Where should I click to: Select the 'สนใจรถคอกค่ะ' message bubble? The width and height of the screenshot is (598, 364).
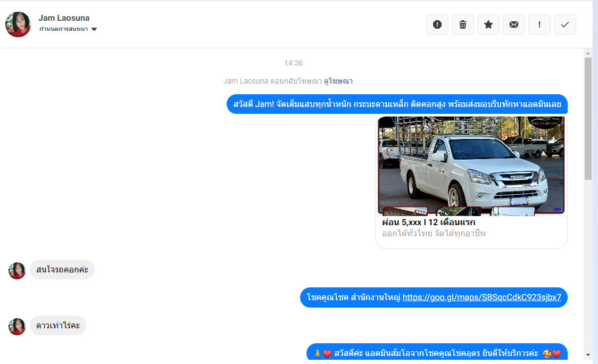coord(62,270)
